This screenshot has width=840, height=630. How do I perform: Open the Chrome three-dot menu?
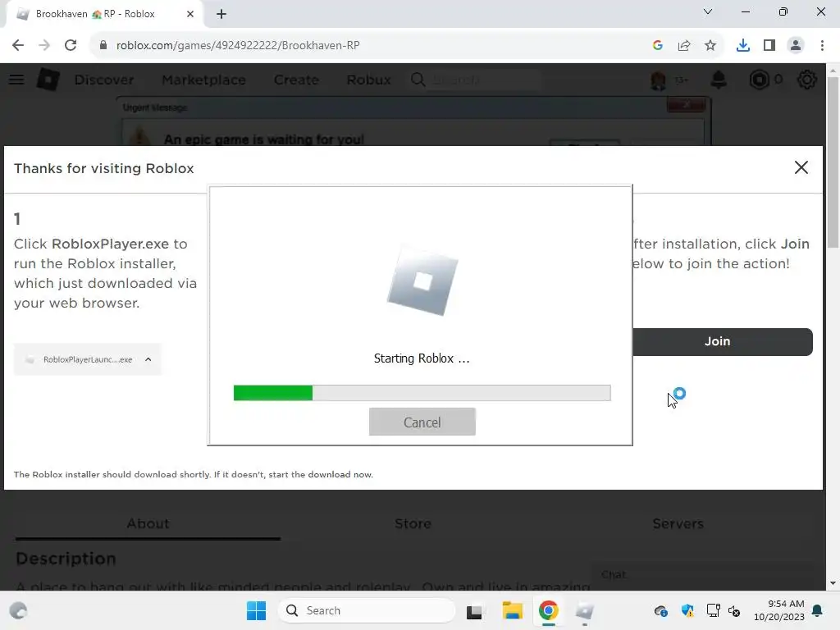(x=822, y=46)
